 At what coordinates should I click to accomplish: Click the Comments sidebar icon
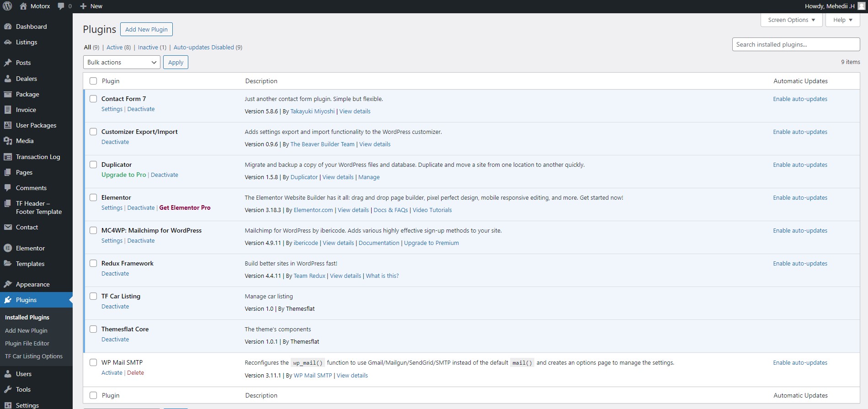pyautogui.click(x=8, y=188)
